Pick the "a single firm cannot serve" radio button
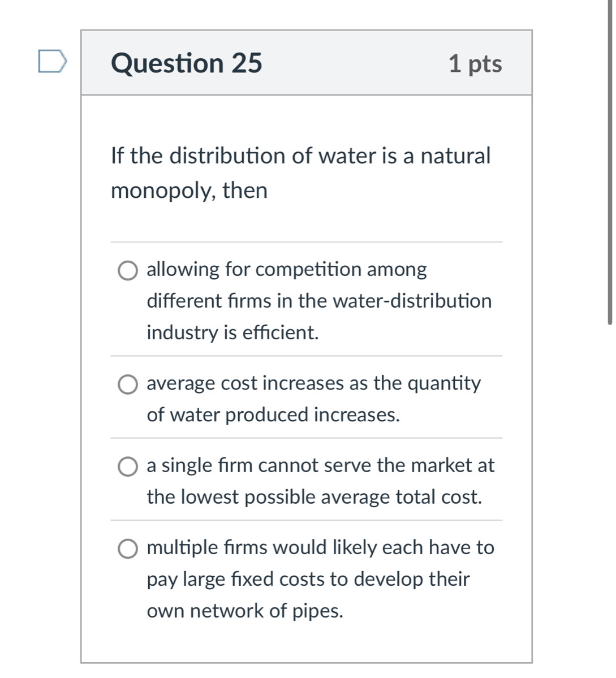 pos(128,467)
